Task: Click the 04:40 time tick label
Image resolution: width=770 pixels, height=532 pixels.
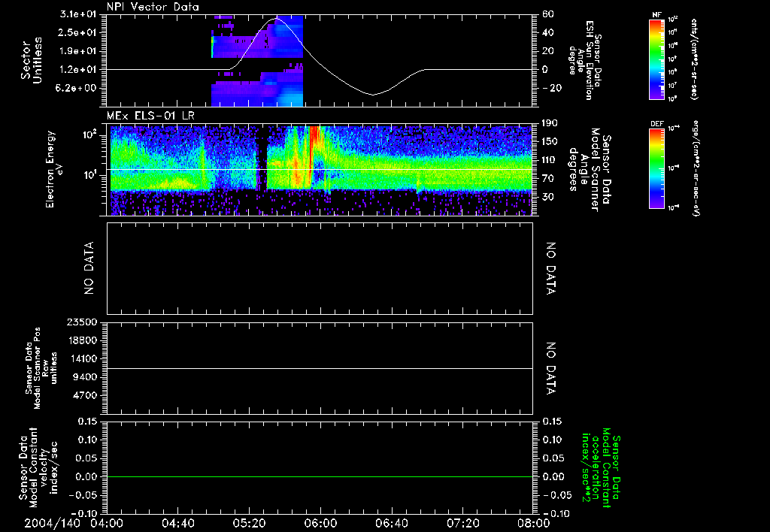Action: coord(177,523)
